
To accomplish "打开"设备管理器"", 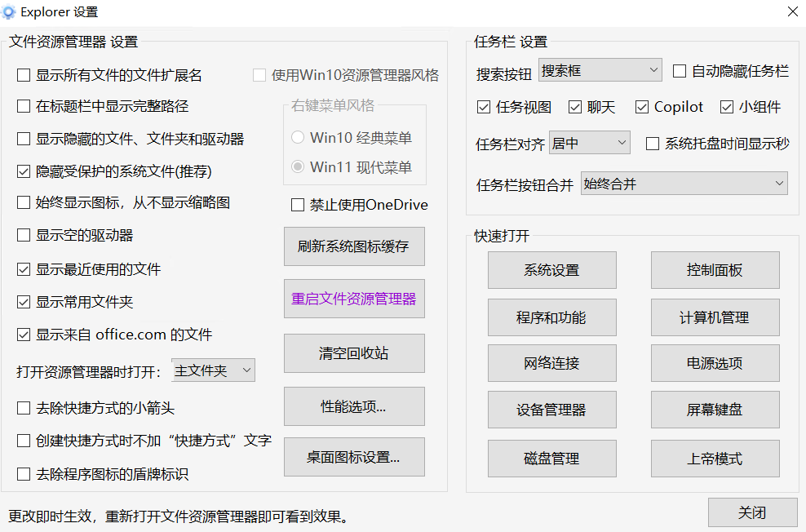I will click(552, 409).
